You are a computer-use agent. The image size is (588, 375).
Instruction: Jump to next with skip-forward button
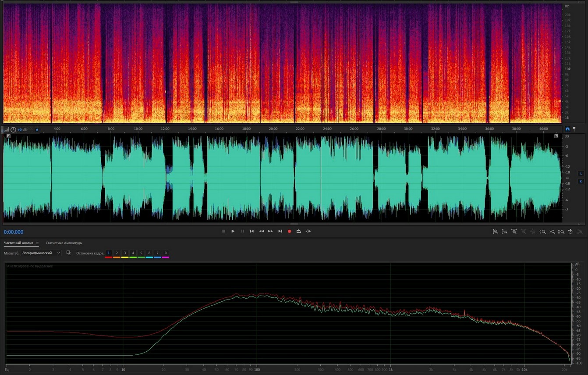click(x=280, y=231)
